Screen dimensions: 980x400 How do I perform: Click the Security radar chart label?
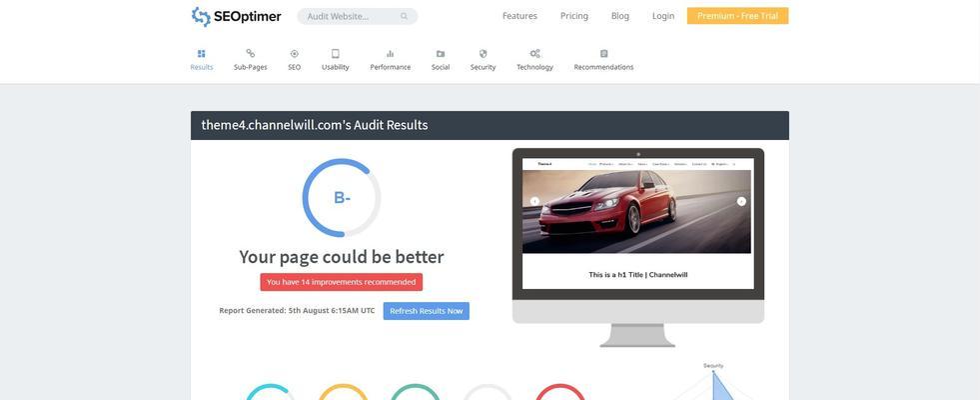(713, 366)
